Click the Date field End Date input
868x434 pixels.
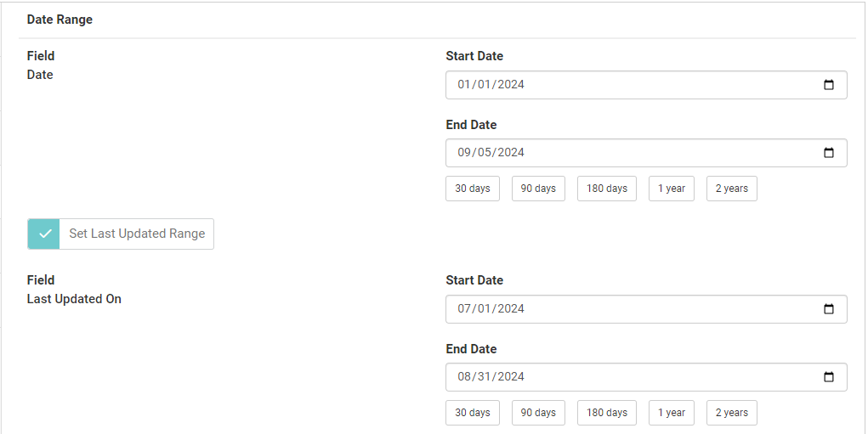pyautogui.click(x=629, y=153)
